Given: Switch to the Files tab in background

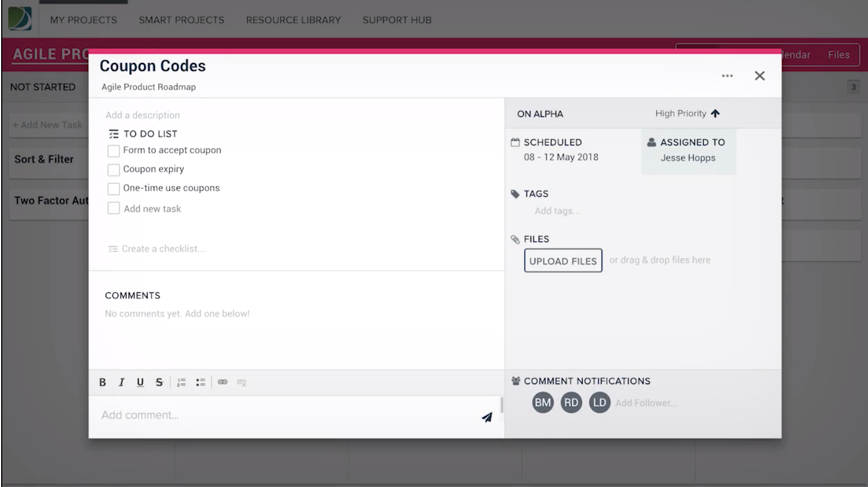Looking at the screenshot, I should [x=838, y=55].
